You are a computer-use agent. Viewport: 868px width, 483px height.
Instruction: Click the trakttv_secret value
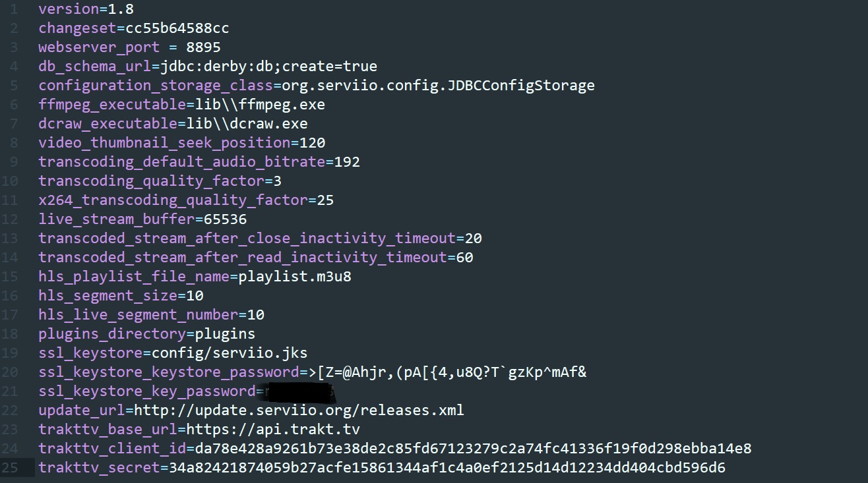pyautogui.click(x=447, y=468)
